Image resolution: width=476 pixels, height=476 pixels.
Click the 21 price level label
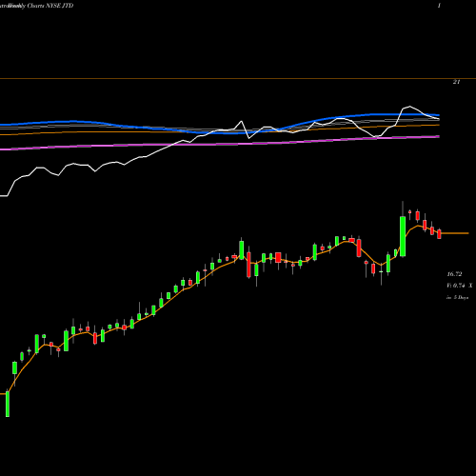coord(456,82)
